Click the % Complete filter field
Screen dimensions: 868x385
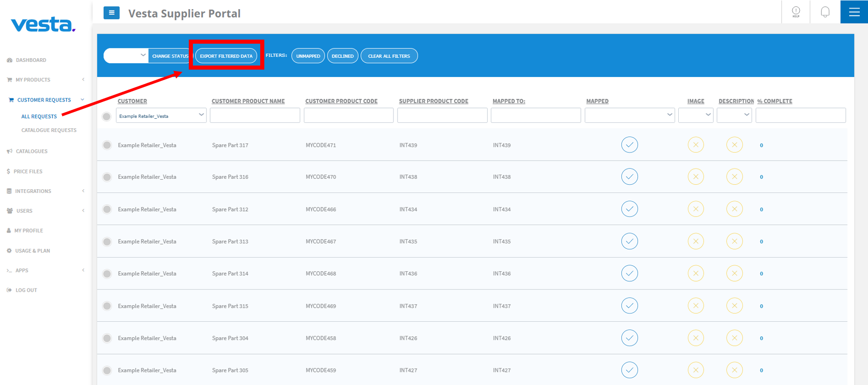click(x=801, y=115)
